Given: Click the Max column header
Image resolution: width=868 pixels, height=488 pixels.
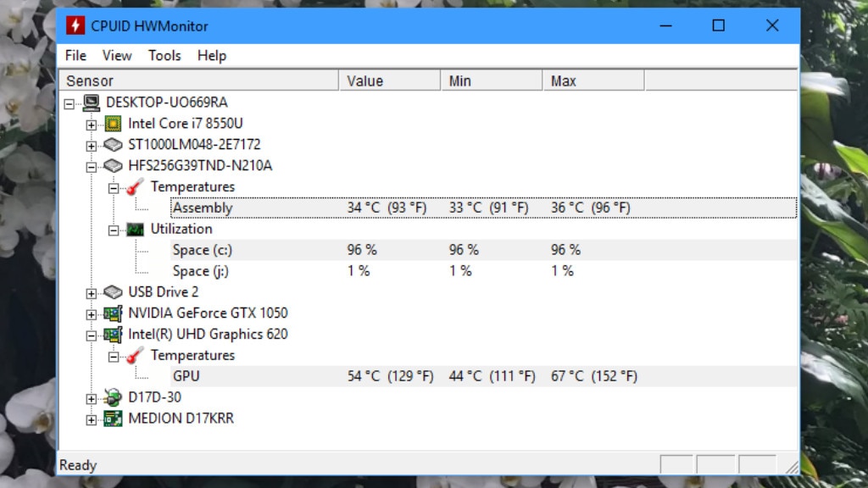Looking at the screenshot, I should tap(593, 80).
